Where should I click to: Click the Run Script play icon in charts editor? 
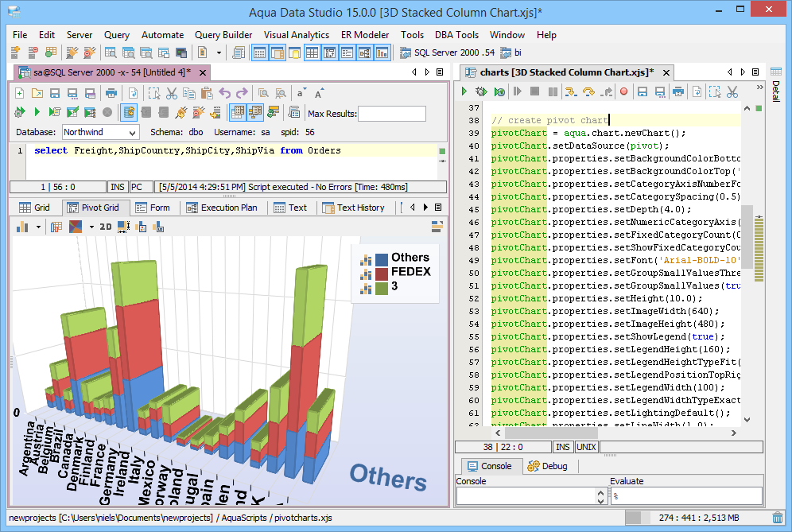(464, 91)
